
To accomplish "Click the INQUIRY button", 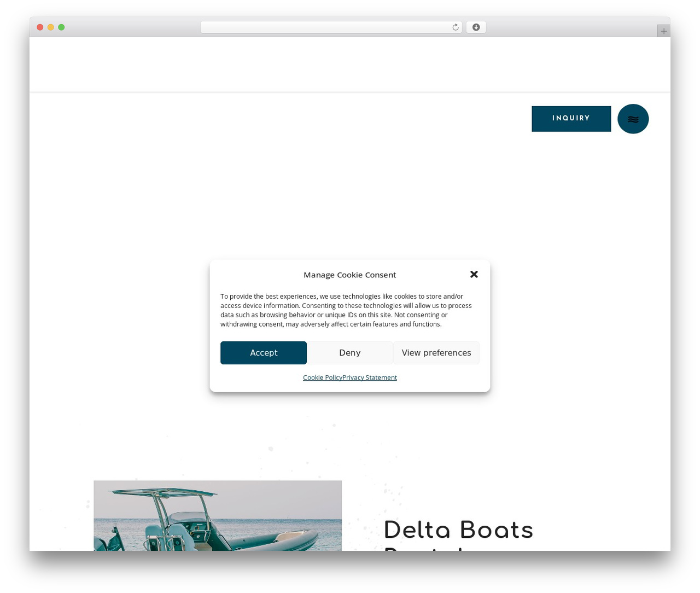I will click(x=571, y=119).
